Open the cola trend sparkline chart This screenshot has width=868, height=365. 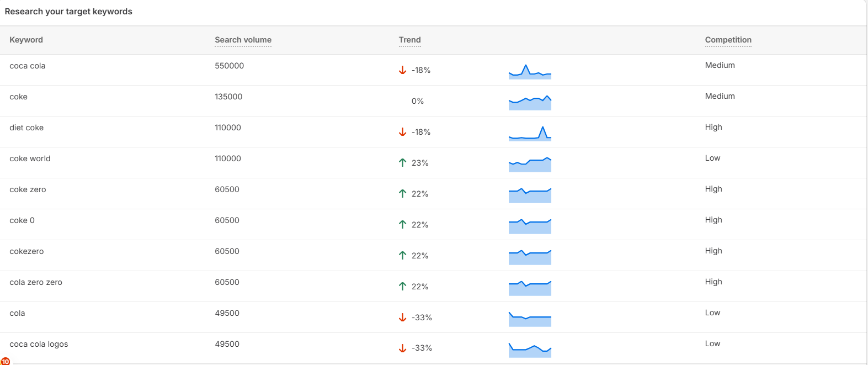point(530,319)
